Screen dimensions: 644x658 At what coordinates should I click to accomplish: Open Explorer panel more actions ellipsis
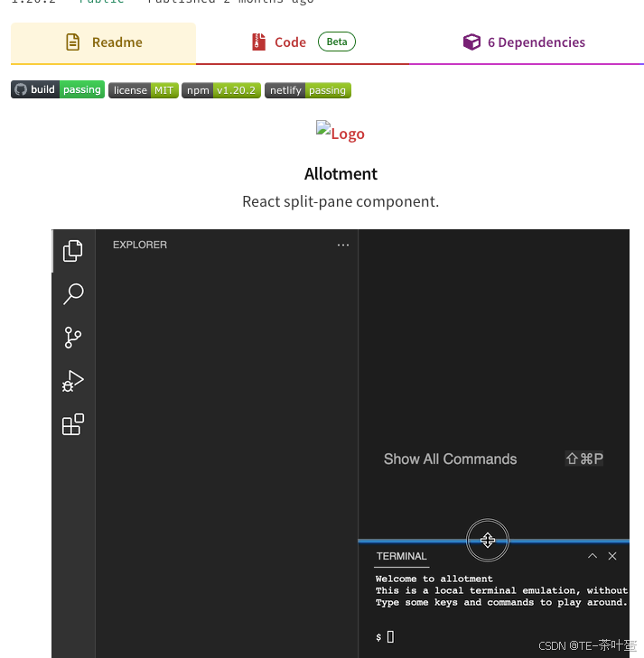point(343,246)
